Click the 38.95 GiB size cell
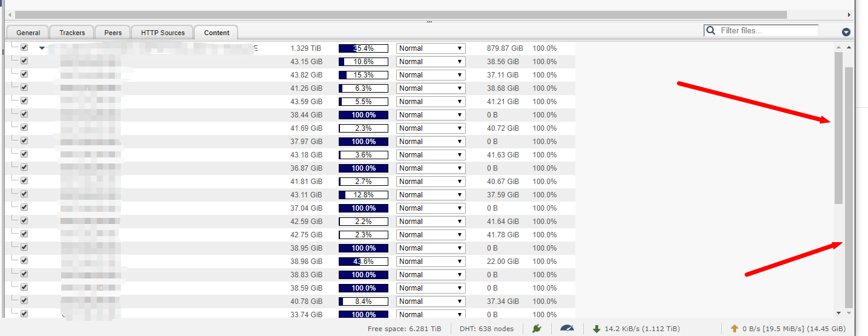Screen dimensions: 868x336 click(x=307, y=248)
